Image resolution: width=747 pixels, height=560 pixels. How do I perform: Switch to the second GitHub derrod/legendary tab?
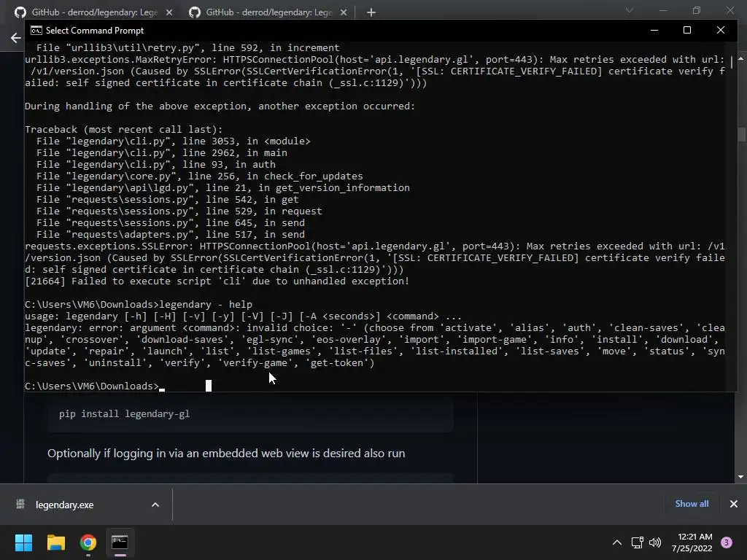click(268, 12)
